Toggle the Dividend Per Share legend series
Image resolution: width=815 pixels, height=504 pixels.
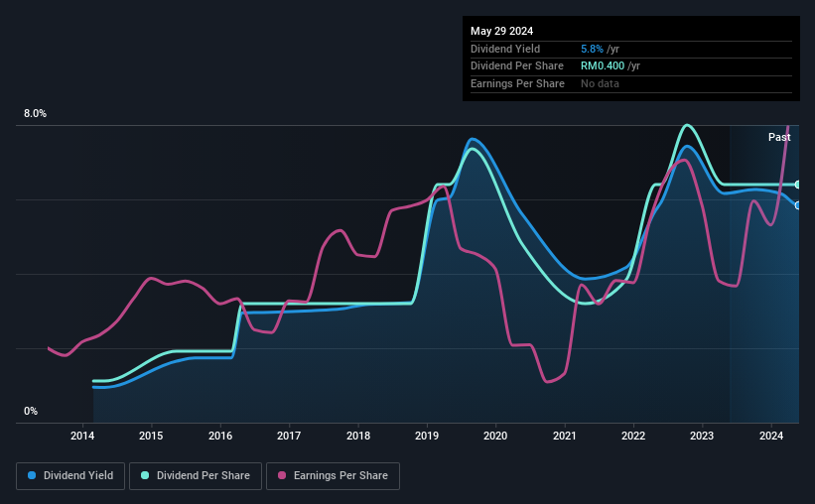click(x=196, y=475)
